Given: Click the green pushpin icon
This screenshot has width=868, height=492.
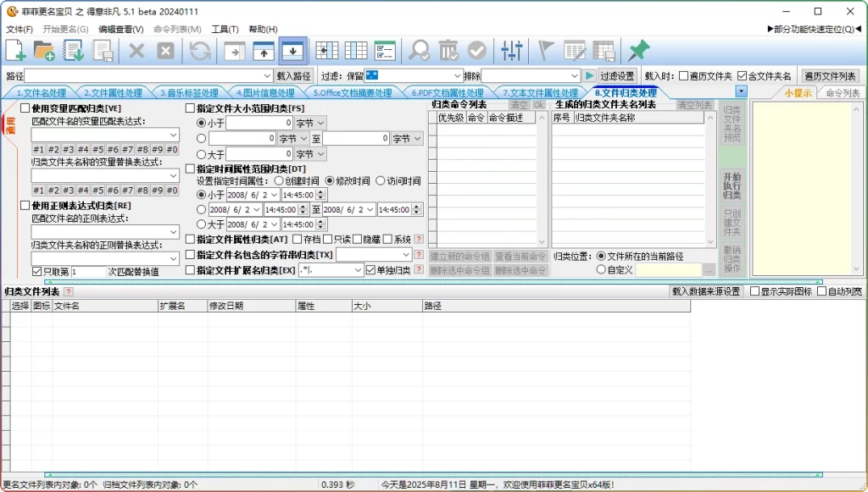Looking at the screenshot, I should click(x=638, y=50).
